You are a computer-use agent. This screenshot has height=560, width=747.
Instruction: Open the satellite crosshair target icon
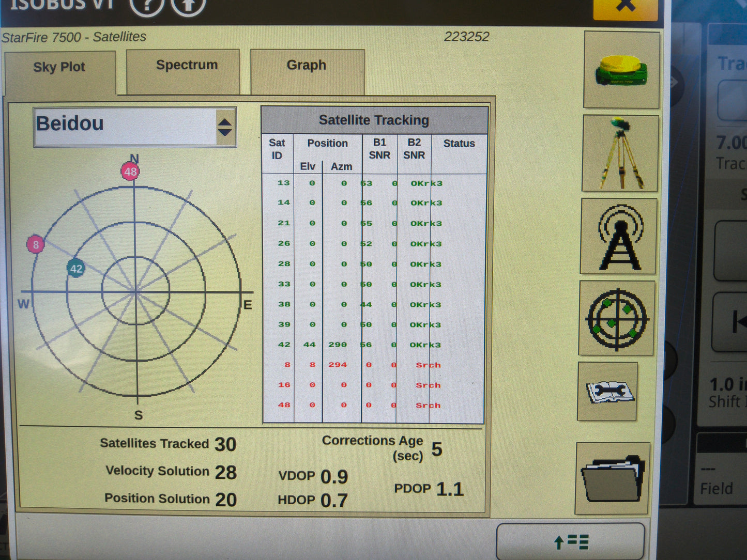[616, 318]
